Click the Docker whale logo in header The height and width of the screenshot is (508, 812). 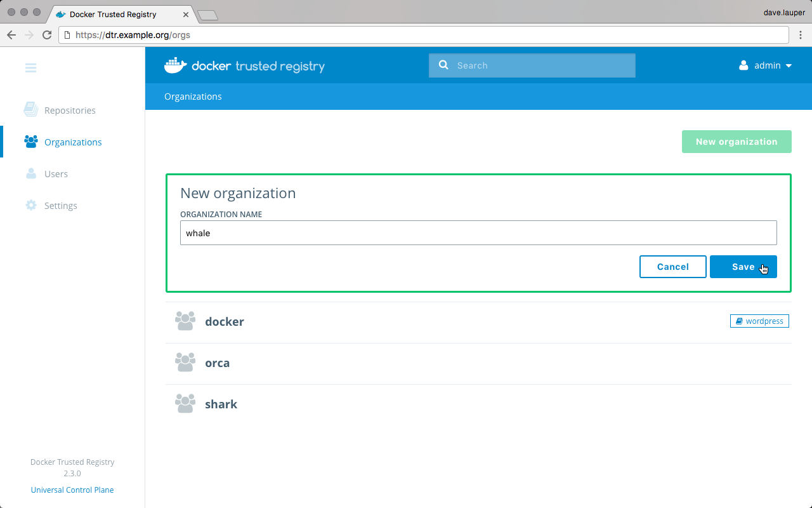pyautogui.click(x=175, y=65)
